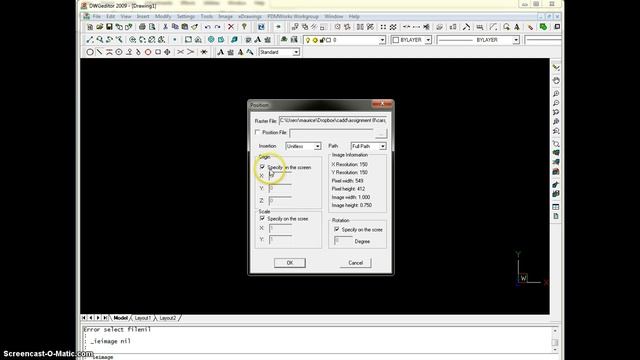Select the line tool in the draw toolbar

(99, 52)
